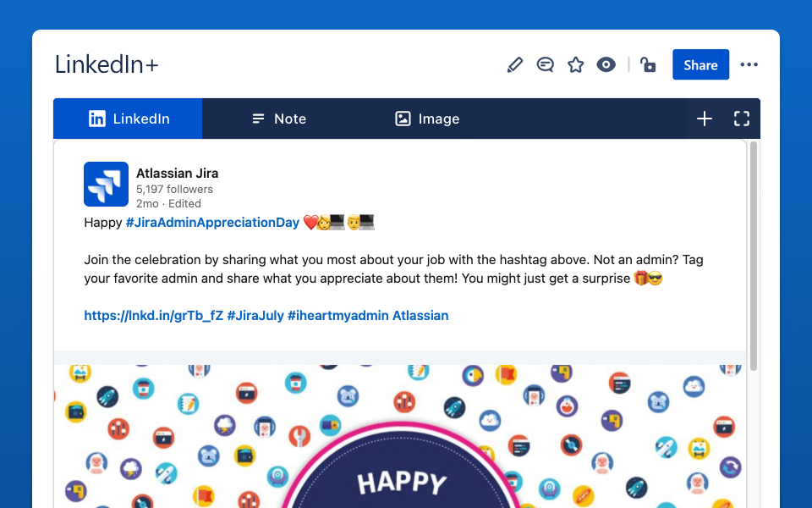Click the #JiraAdminAppreciationDay hashtag
The image size is (812, 508).
pyautogui.click(x=212, y=223)
